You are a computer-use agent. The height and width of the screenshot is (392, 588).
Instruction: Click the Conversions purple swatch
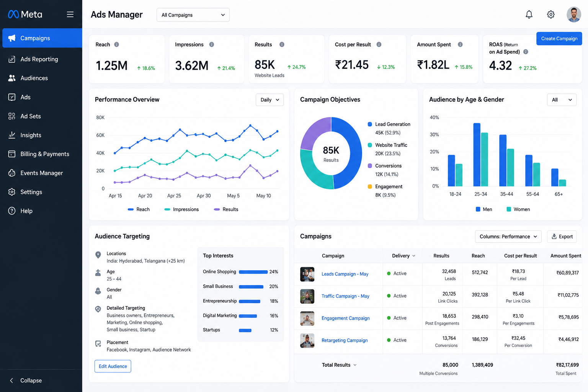pyautogui.click(x=370, y=166)
